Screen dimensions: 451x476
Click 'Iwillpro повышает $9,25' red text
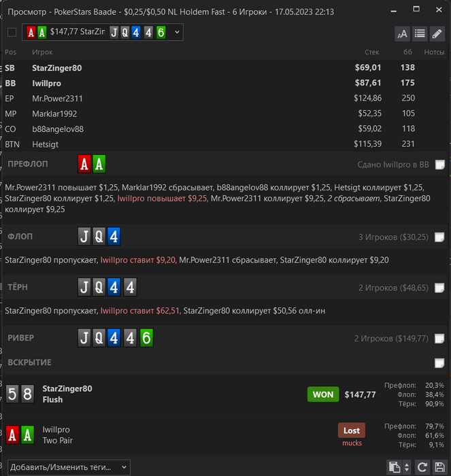[163, 199]
